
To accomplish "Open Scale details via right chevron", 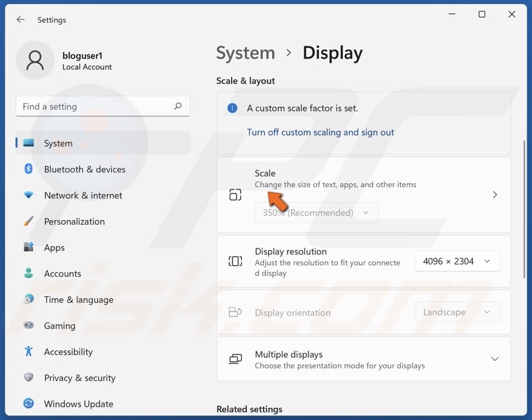I will tap(495, 195).
